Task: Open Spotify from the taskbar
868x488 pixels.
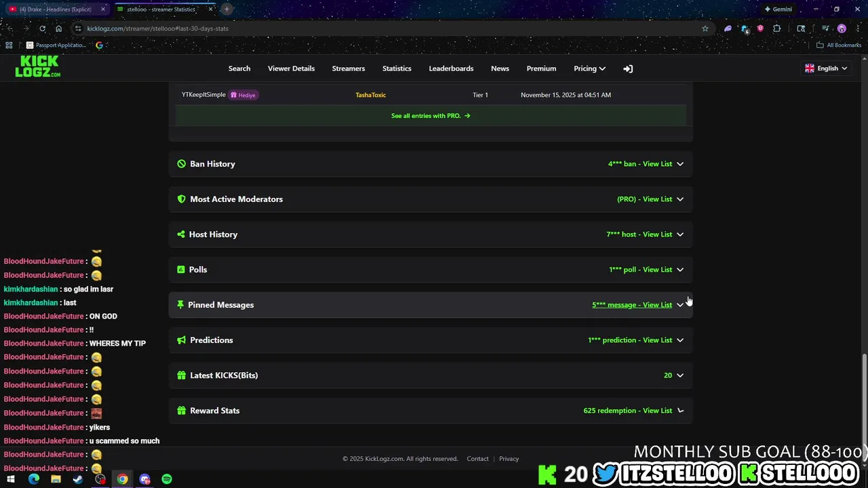Action: tap(167, 479)
